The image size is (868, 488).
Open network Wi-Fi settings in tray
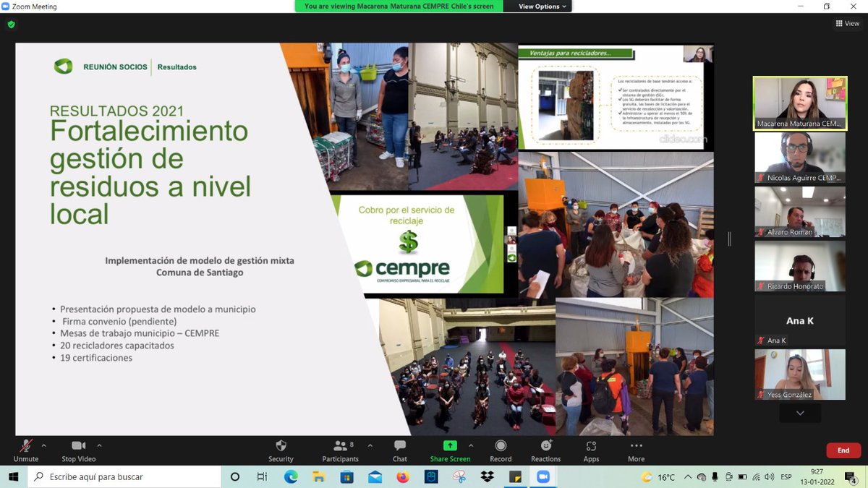pos(757,477)
